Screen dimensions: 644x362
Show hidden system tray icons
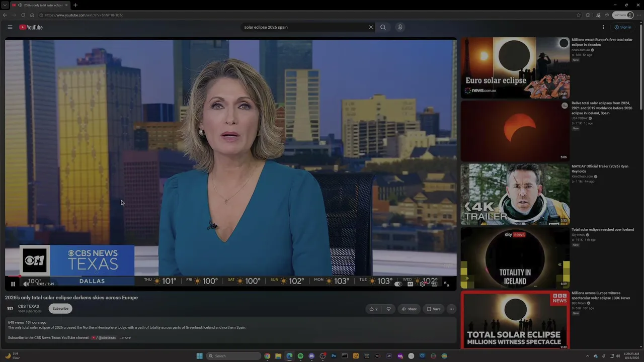point(587,356)
